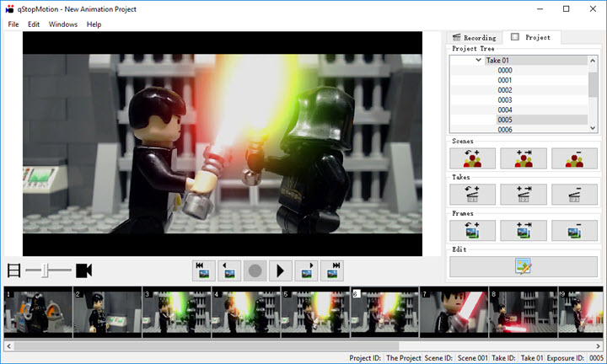Click the project tree vertical scrollbar thumb

(593, 84)
